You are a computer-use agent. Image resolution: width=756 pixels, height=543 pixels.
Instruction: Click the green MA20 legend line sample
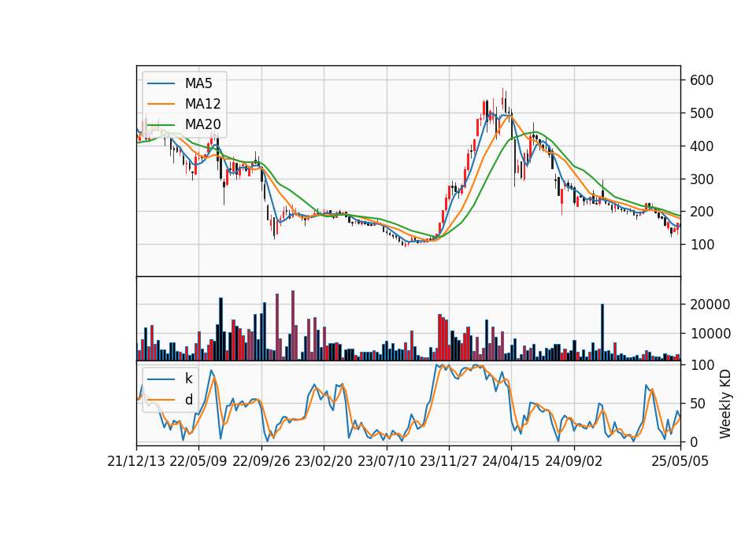[161, 124]
